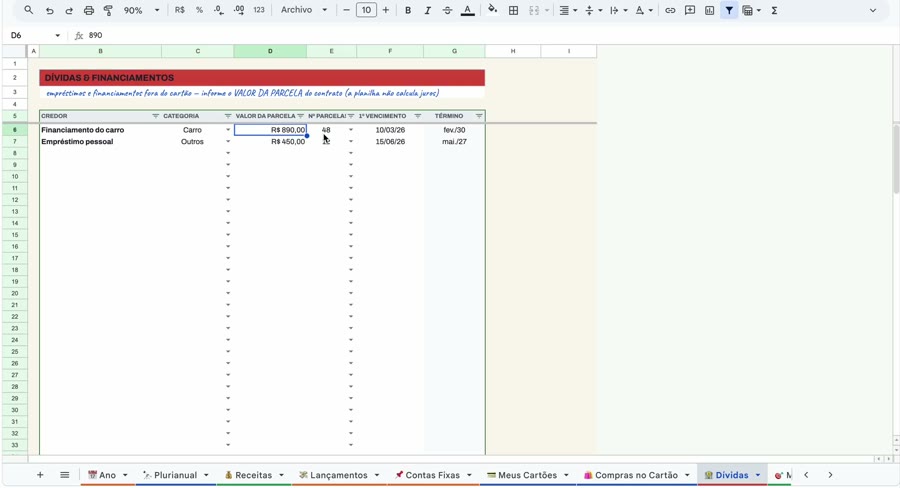Open filter for CATEGORIA column
The width and height of the screenshot is (900, 488).
[228, 116]
